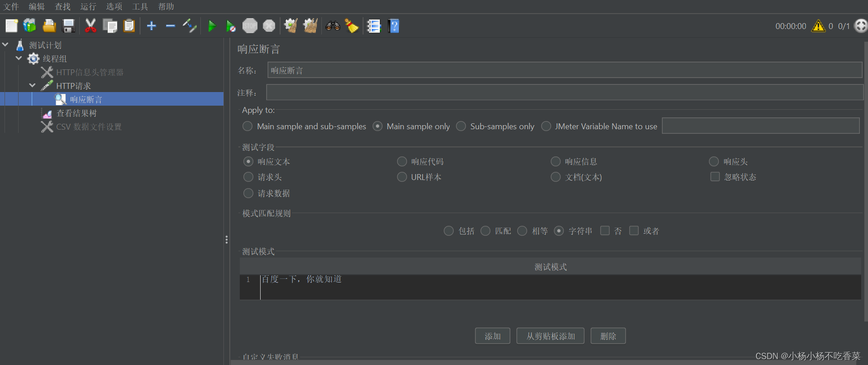The height and width of the screenshot is (365, 868).
Task: Click the New test plan icon
Action: click(11, 26)
